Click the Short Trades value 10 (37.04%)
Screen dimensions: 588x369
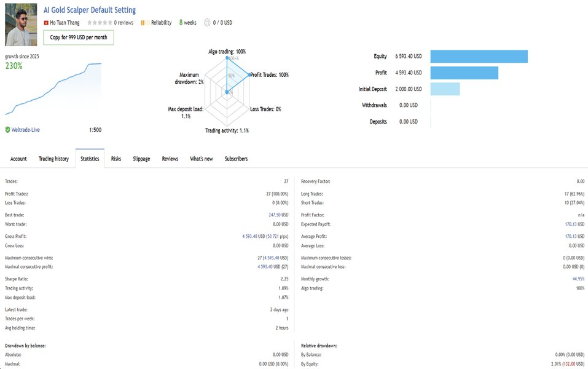574,203
